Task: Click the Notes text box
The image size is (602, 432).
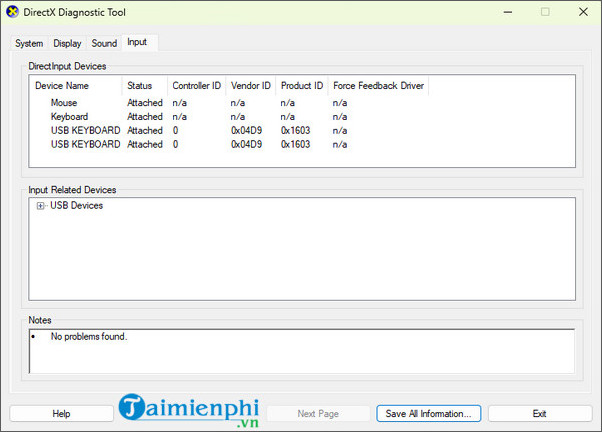Action: [302, 351]
